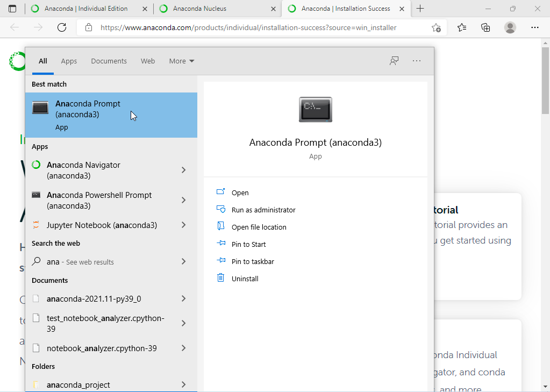Open the anaconda_project folder result

point(111,385)
